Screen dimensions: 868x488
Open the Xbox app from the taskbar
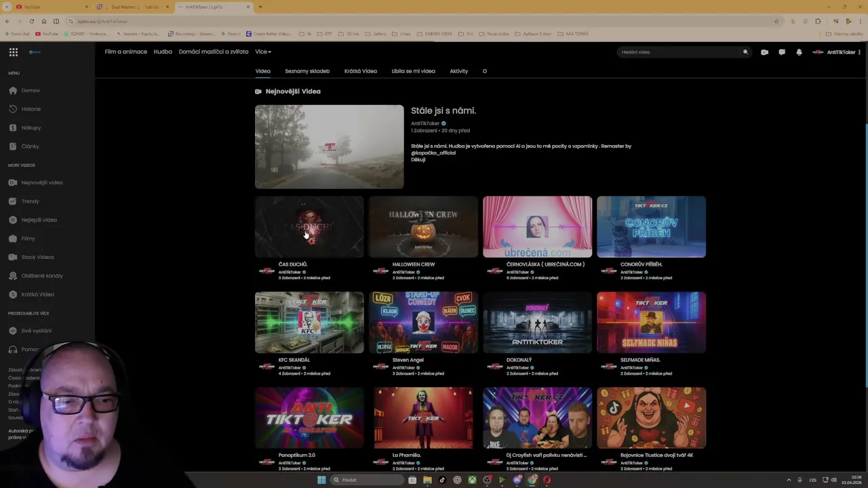tap(472, 480)
